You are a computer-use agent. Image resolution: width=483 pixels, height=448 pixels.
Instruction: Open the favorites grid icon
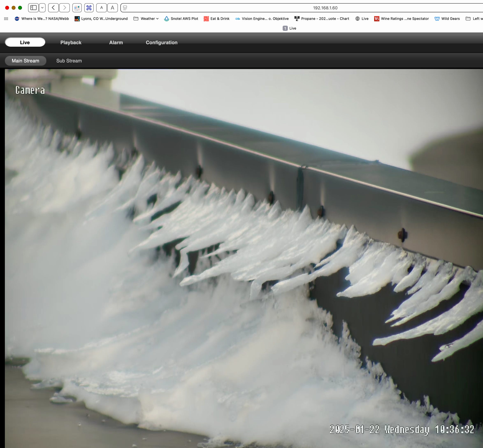6,19
